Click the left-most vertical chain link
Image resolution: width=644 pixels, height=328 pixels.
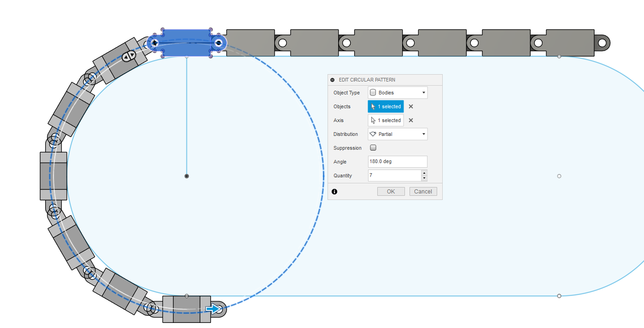53,176
